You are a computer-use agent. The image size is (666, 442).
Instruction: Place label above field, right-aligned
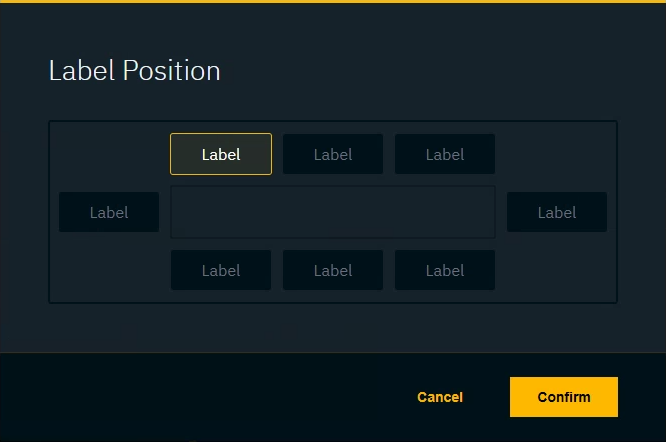click(445, 154)
